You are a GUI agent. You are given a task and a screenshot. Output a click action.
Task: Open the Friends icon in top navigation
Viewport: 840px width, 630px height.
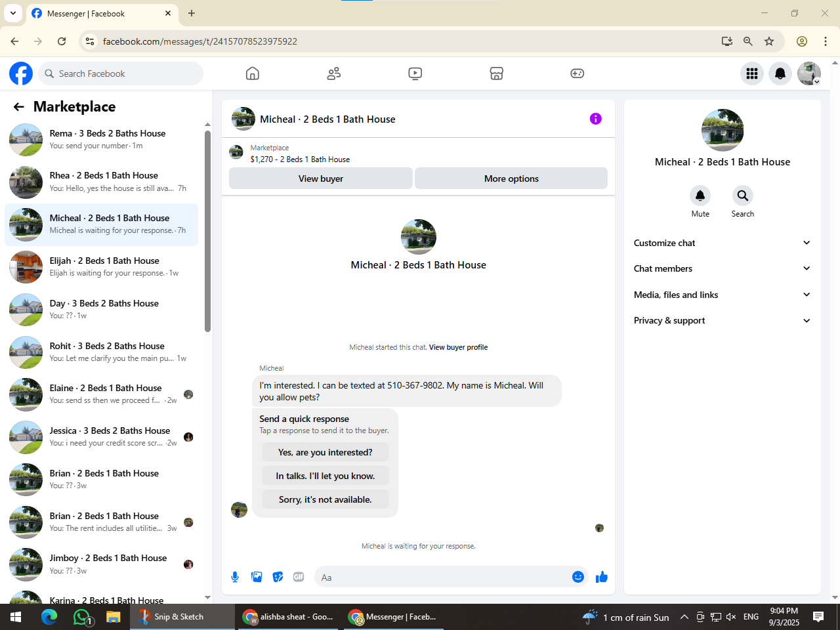pyautogui.click(x=334, y=73)
